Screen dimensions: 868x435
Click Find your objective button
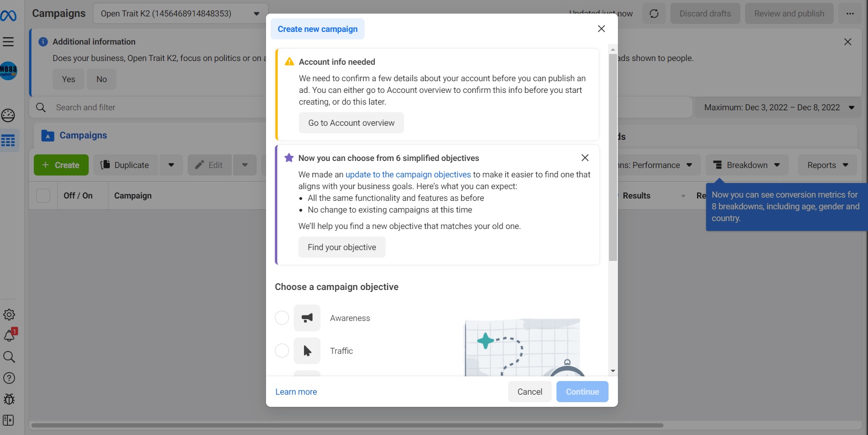342,247
